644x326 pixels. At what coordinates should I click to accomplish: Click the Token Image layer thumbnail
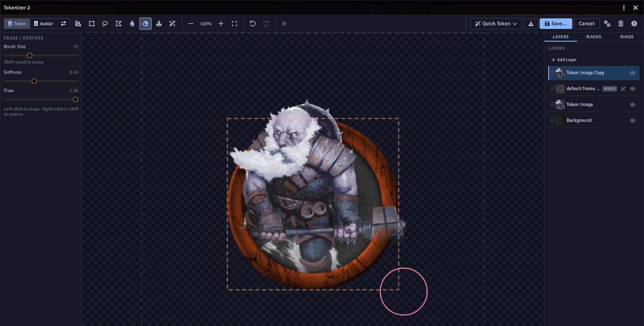pos(560,105)
